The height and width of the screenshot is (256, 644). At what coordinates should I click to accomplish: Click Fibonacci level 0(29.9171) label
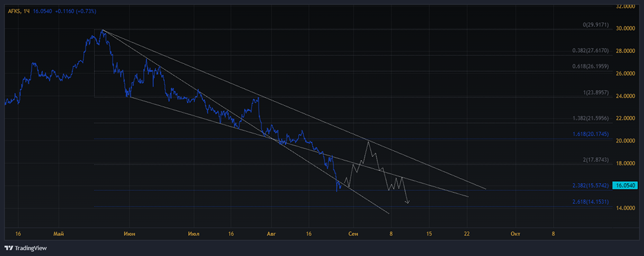click(595, 25)
